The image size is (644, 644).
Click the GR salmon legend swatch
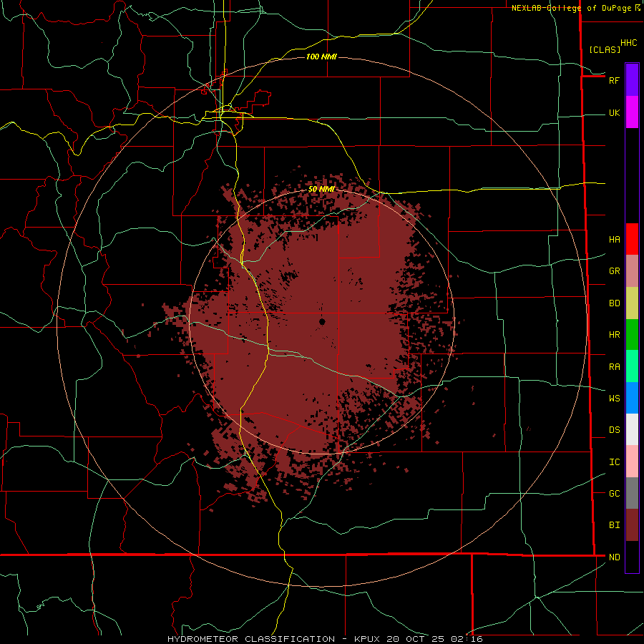632,271
